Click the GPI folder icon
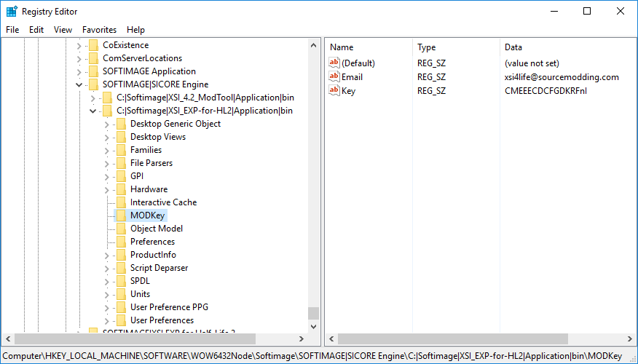The image size is (638, 364). tap(121, 176)
